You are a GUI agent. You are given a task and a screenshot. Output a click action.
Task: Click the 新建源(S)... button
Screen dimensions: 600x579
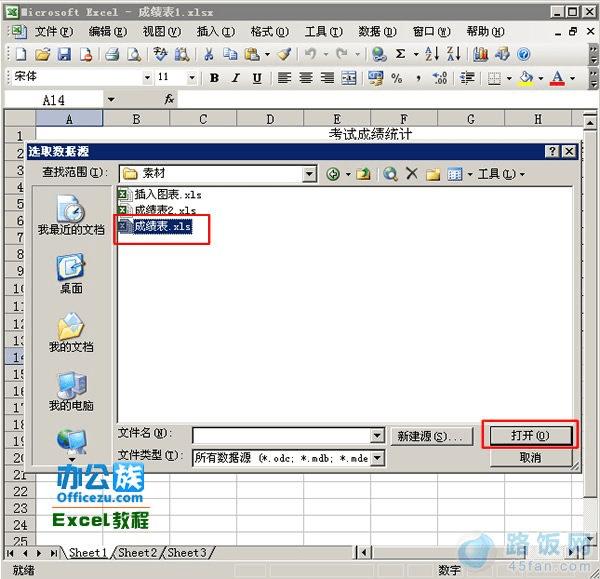[x=431, y=436]
